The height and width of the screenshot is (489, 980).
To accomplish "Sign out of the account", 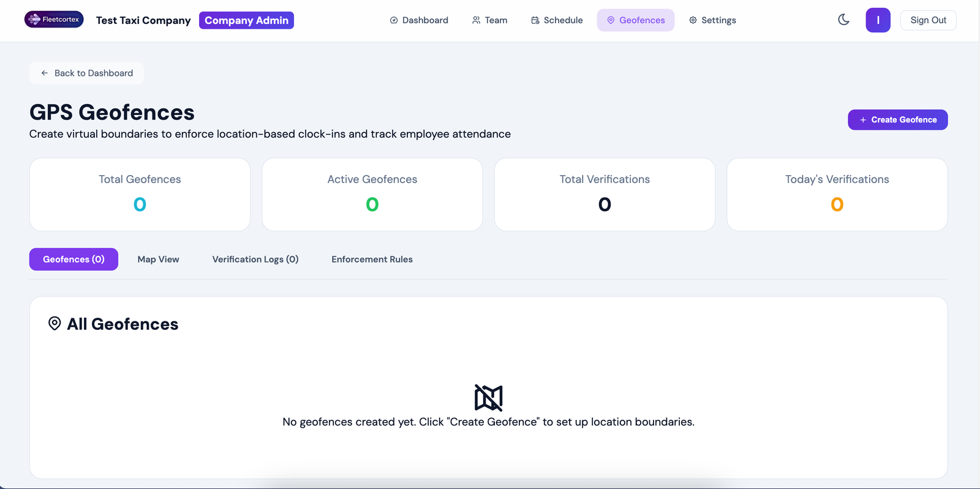I will [x=928, y=20].
